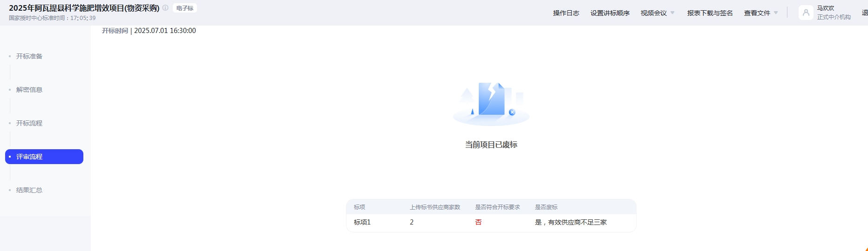Click the 电子标 tag badge

click(x=185, y=8)
